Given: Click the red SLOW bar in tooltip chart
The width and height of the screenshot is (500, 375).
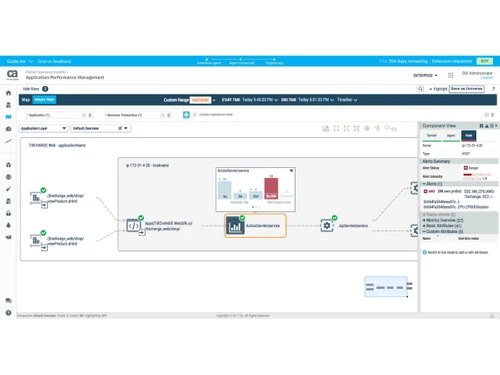Looking at the screenshot, I should click(271, 188).
